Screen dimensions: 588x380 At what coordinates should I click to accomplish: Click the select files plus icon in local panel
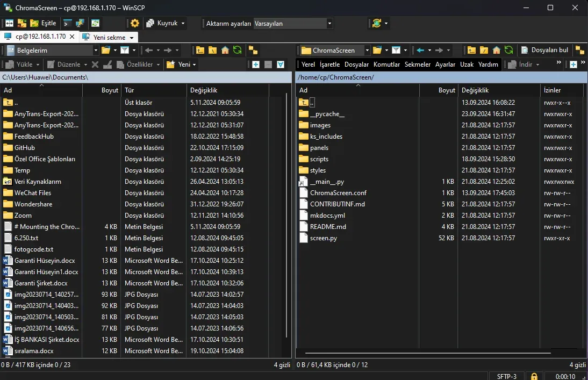[x=256, y=64]
